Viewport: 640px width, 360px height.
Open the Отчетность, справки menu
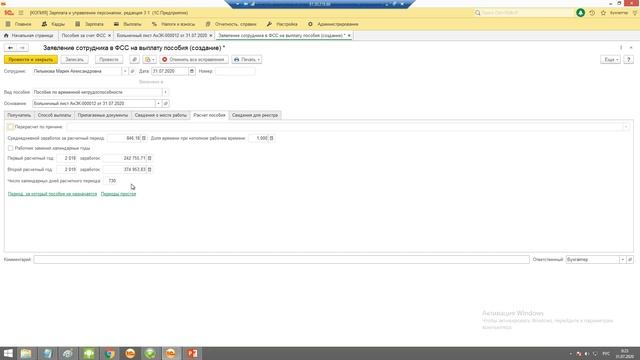pos(231,24)
